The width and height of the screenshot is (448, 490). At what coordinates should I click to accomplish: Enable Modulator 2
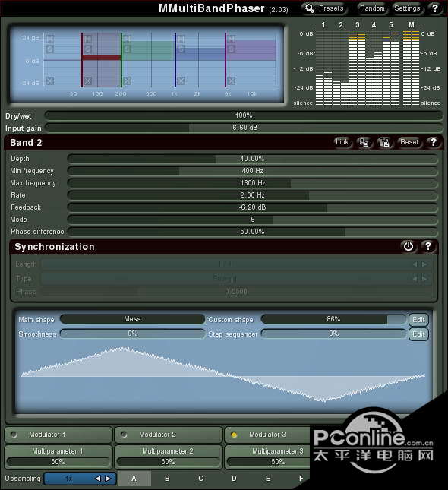pyautogui.click(x=124, y=435)
